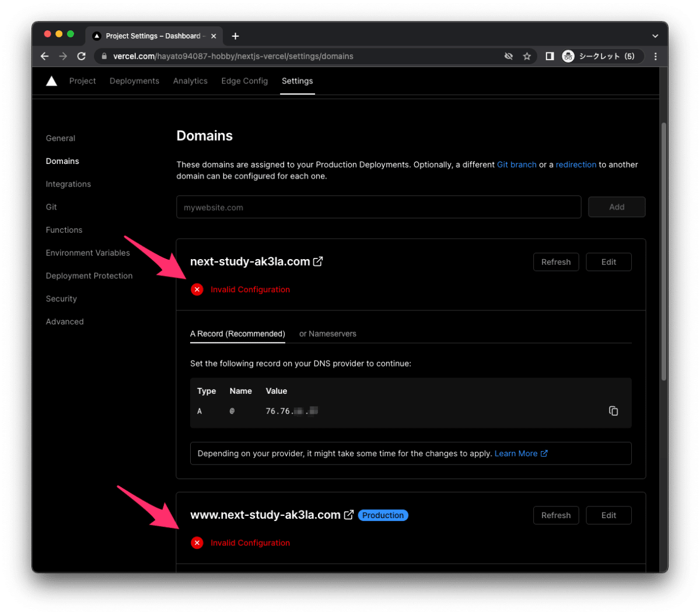Image resolution: width=700 pixels, height=615 pixels.
Task: Open www.next-study-ak3la.com external link icon
Action: (348, 515)
